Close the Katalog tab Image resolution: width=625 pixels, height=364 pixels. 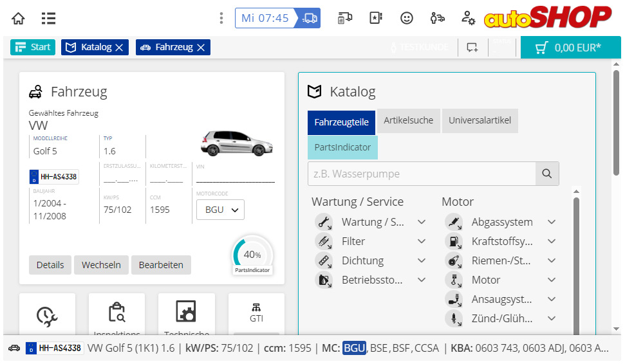[x=119, y=48]
